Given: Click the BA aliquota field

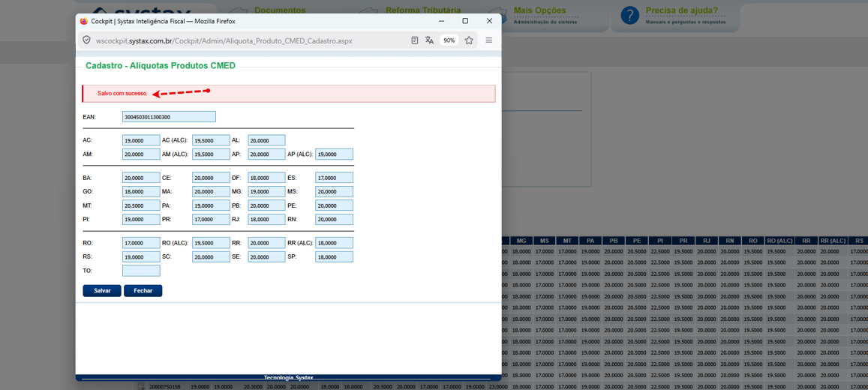Looking at the screenshot, I should click(x=141, y=178).
